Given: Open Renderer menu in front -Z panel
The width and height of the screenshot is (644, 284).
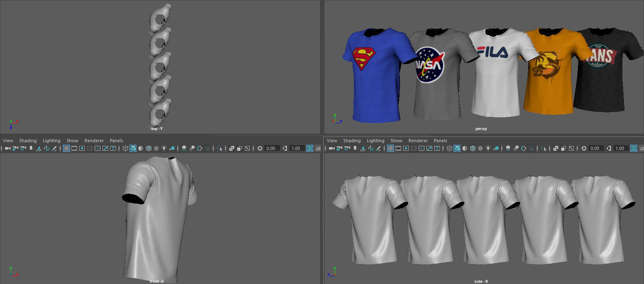Looking at the screenshot, I should [x=94, y=141].
